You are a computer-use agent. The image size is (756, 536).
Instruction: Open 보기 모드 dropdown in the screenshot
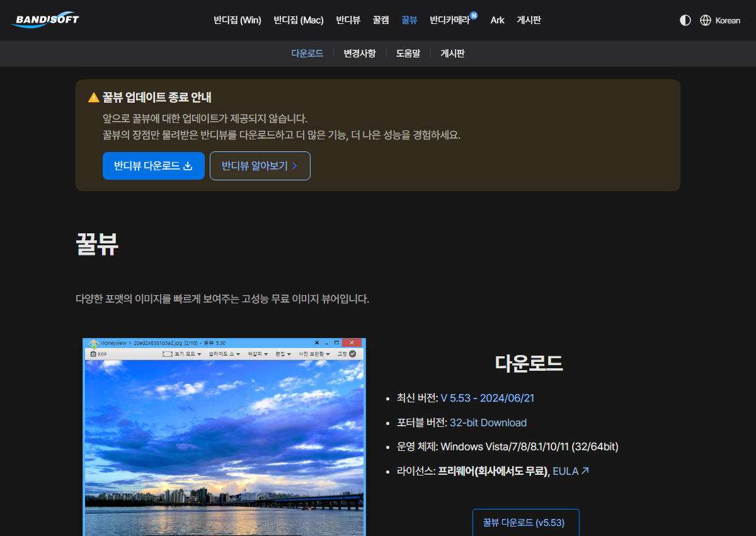click(182, 354)
